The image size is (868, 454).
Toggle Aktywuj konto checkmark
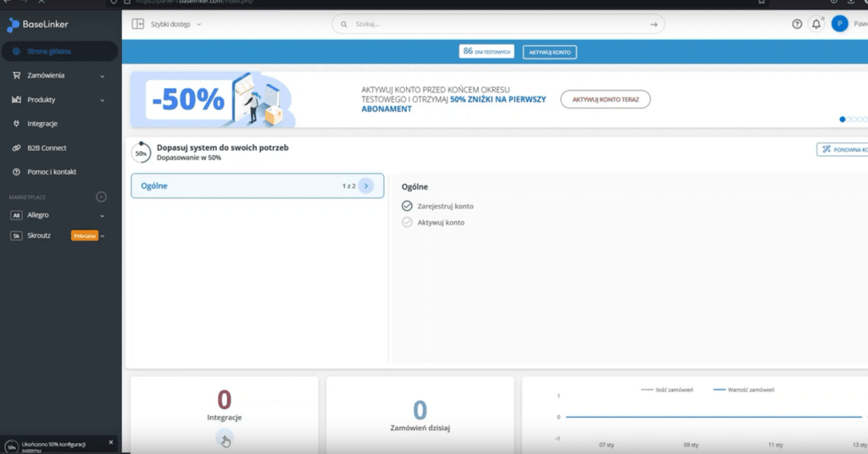coord(407,222)
